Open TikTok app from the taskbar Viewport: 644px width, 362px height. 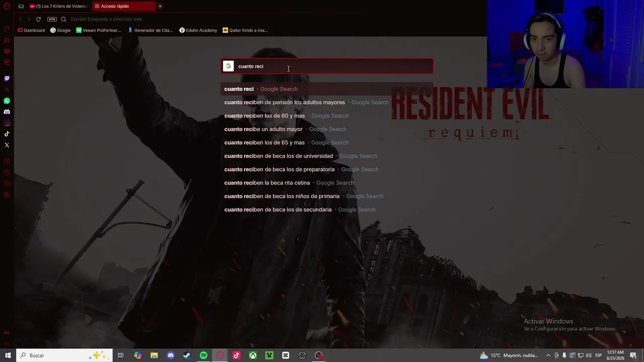pyautogui.click(x=236, y=355)
